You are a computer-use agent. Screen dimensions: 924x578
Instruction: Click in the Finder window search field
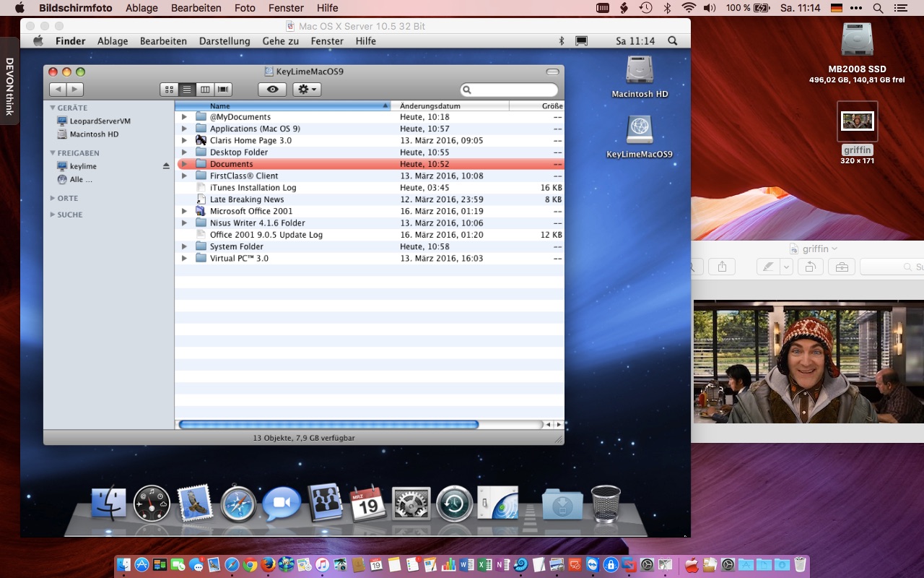click(x=509, y=90)
